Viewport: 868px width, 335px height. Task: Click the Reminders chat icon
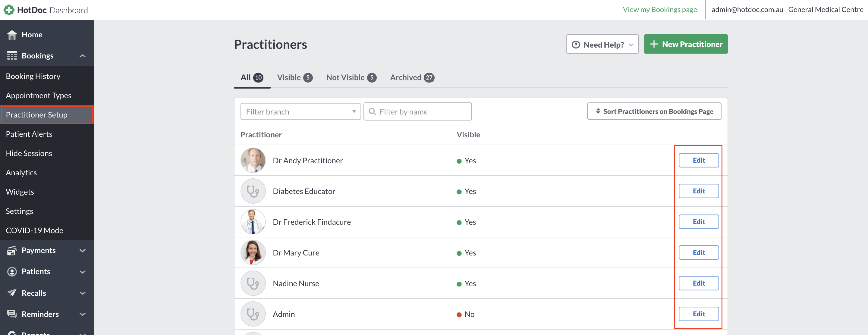tap(12, 314)
